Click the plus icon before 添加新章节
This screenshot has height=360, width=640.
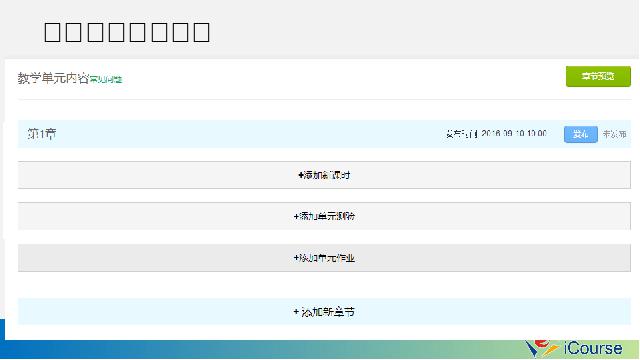point(296,312)
